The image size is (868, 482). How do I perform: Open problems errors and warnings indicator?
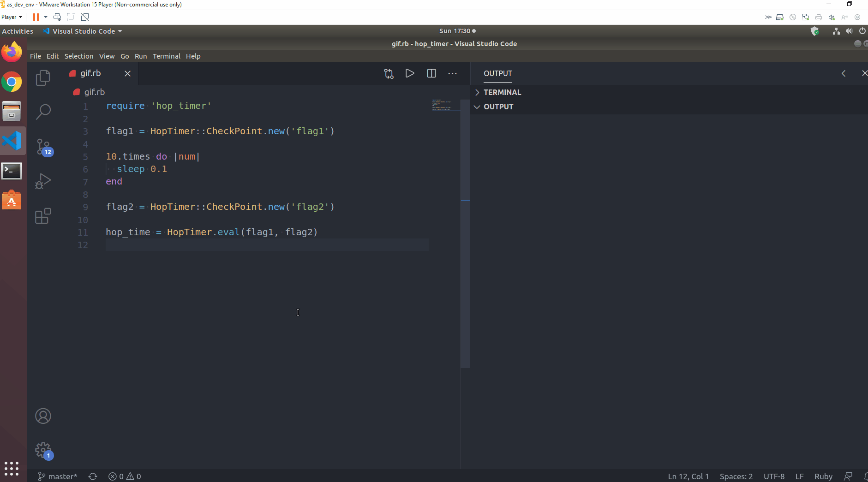click(125, 476)
